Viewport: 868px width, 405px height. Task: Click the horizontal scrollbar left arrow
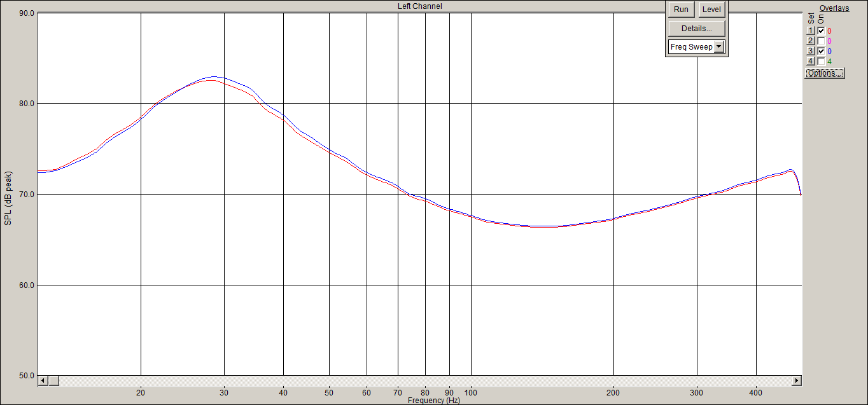(43, 381)
